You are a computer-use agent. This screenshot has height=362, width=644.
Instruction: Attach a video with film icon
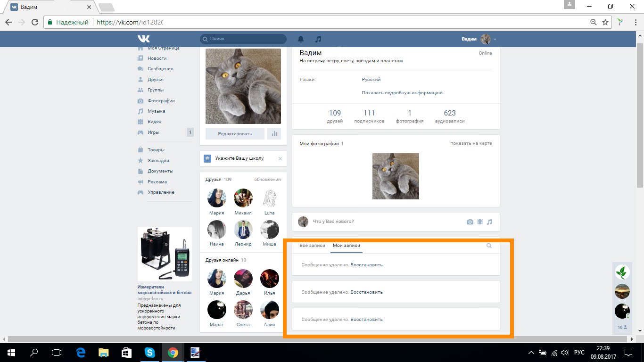(x=480, y=222)
